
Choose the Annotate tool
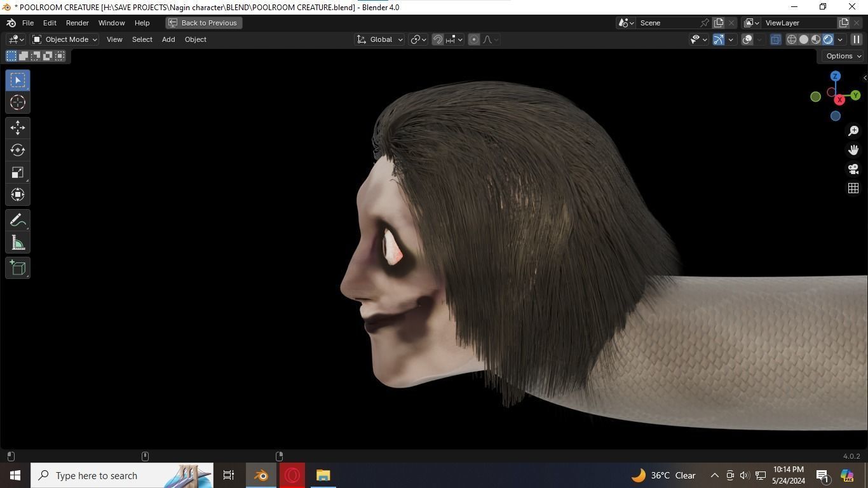pyautogui.click(x=18, y=220)
